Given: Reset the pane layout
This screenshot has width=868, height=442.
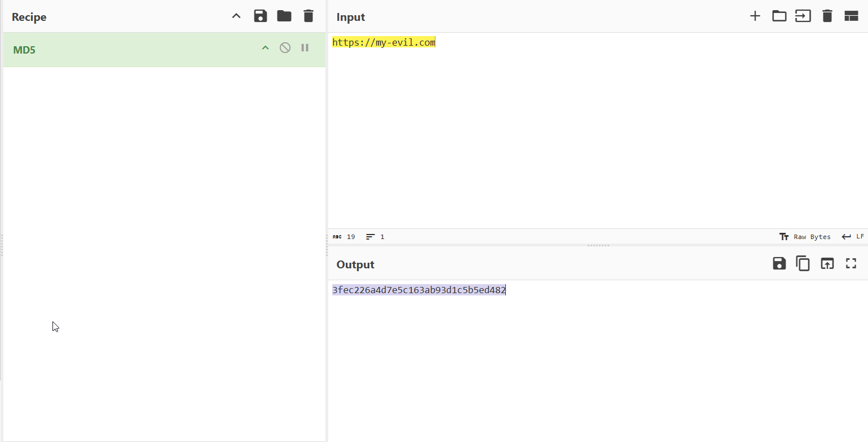Looking at the screenshot, I should [851, 16].
